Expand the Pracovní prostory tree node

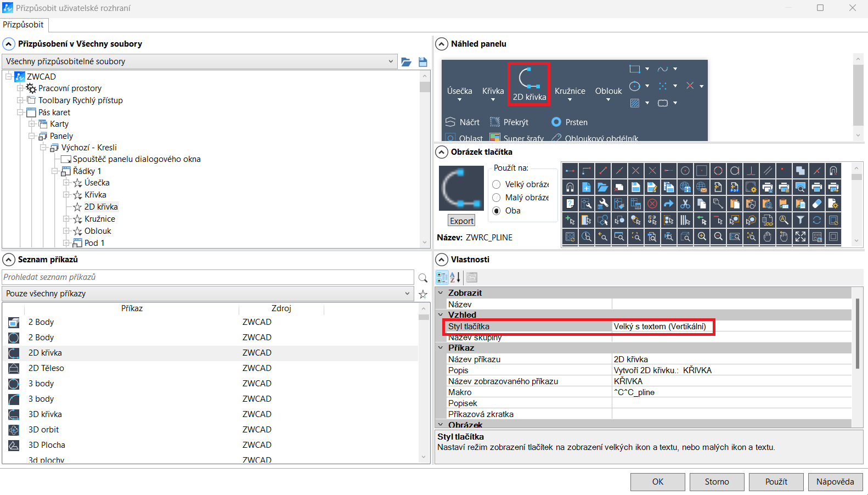[20, 88]
